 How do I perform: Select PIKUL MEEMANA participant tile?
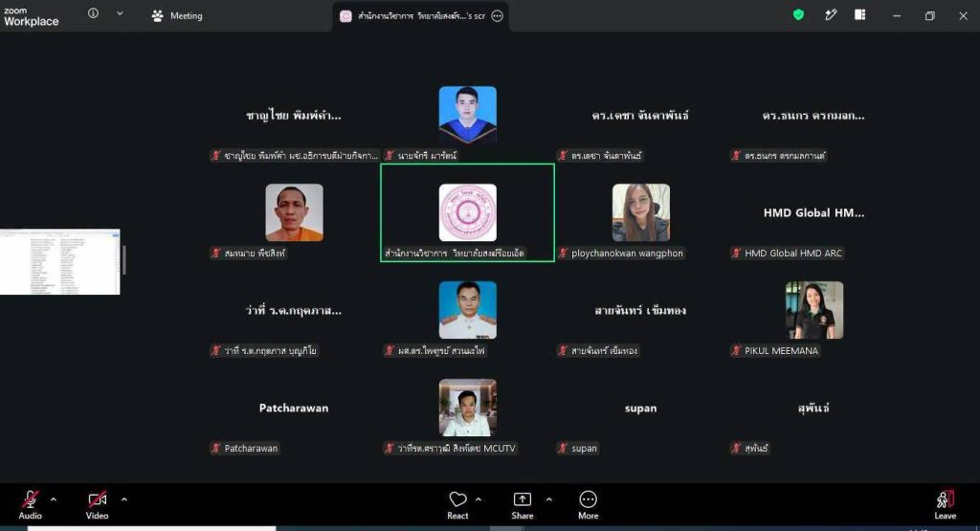click(813, 319)
